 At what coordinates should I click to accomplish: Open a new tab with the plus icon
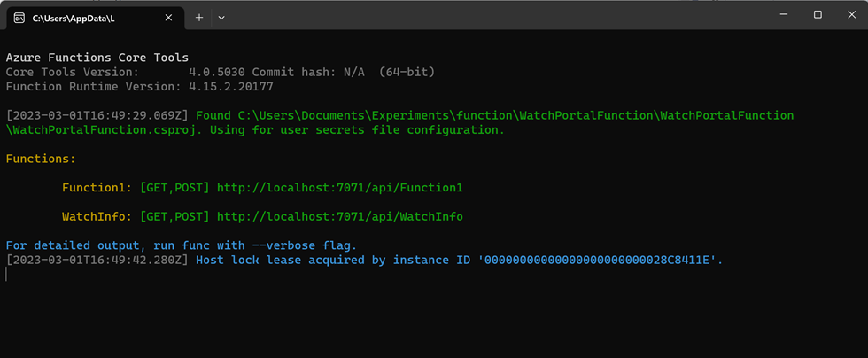[199, 17]
